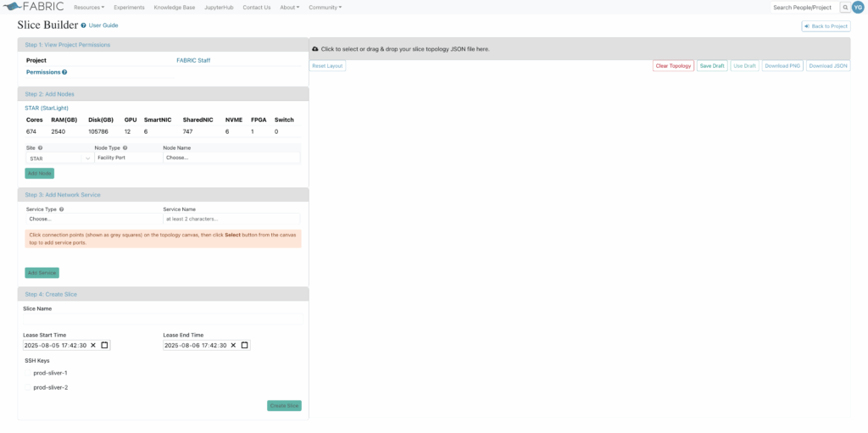Click the Add Service button
The width and height of the screenshot is (868, 433).
(x=42, y=273)
